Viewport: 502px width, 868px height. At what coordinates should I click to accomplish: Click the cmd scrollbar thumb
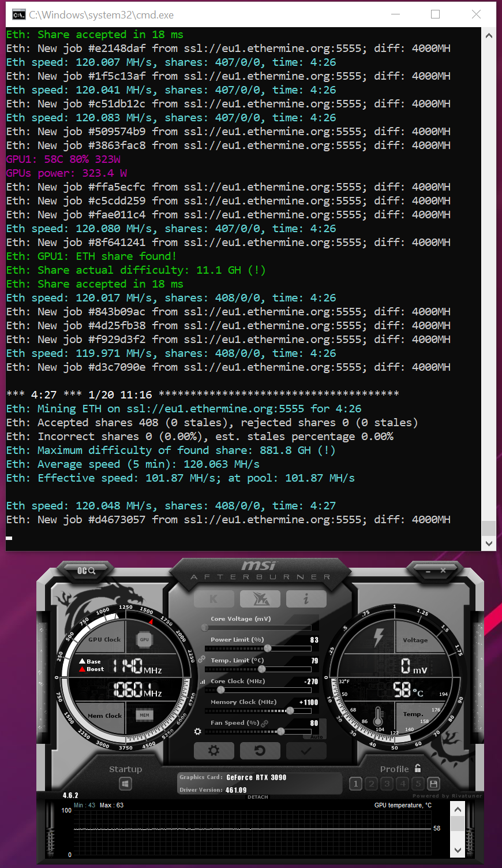tap(489, 528)
